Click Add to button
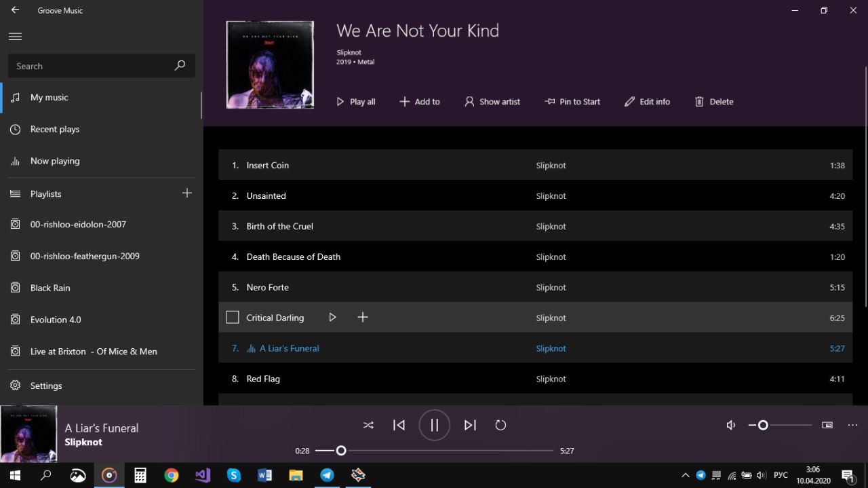This screenshot has height=488, width=868. 420,102
